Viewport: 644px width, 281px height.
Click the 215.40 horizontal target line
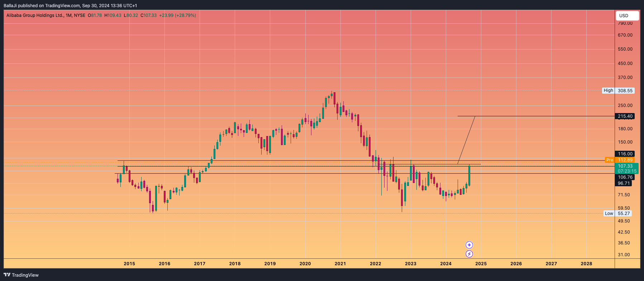(x=536, y=116)
